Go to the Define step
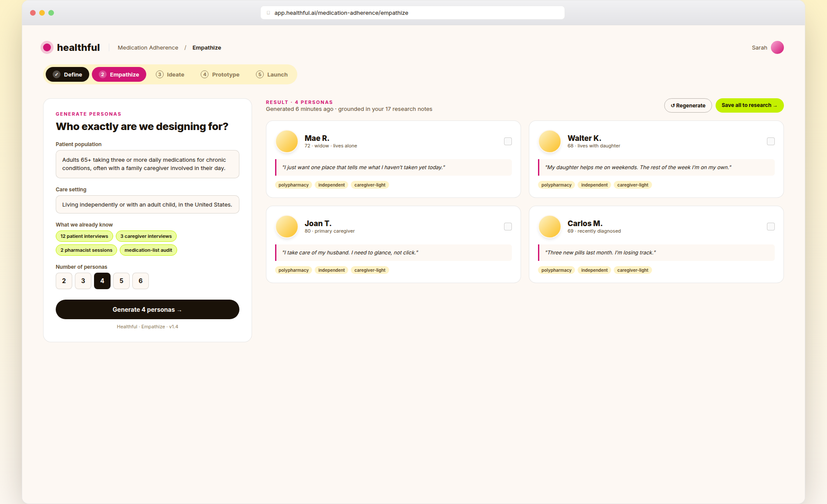 67,74
